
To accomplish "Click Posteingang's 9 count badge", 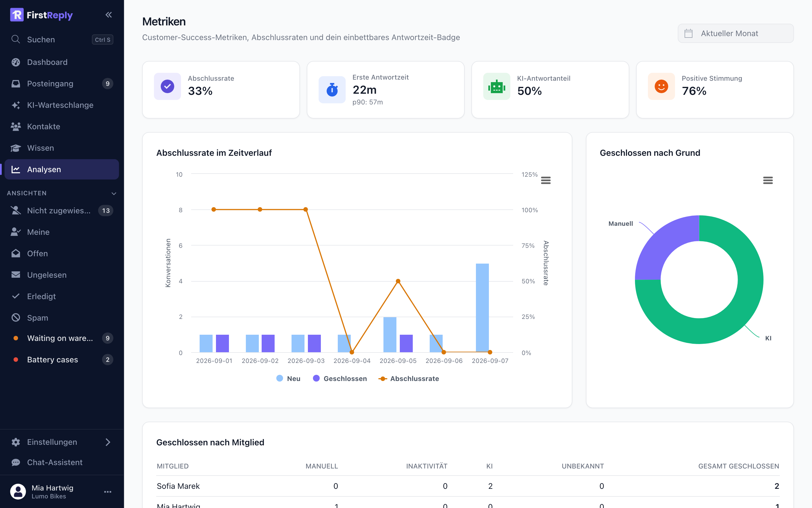I will point(108,84).
